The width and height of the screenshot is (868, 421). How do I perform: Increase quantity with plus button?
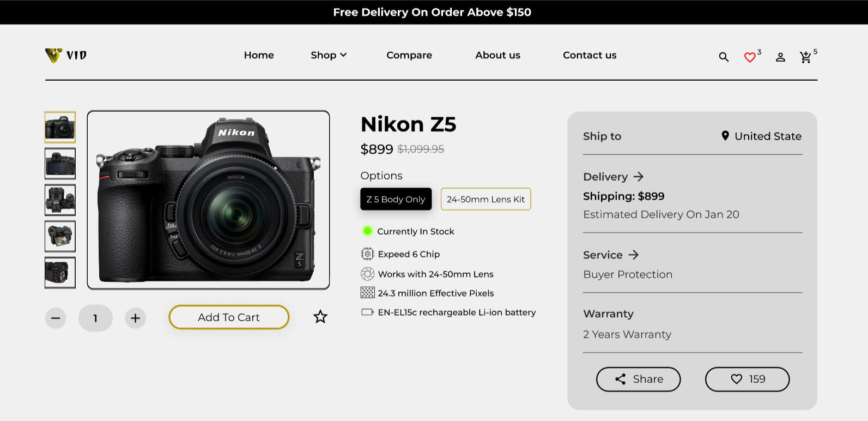point(136,318)
